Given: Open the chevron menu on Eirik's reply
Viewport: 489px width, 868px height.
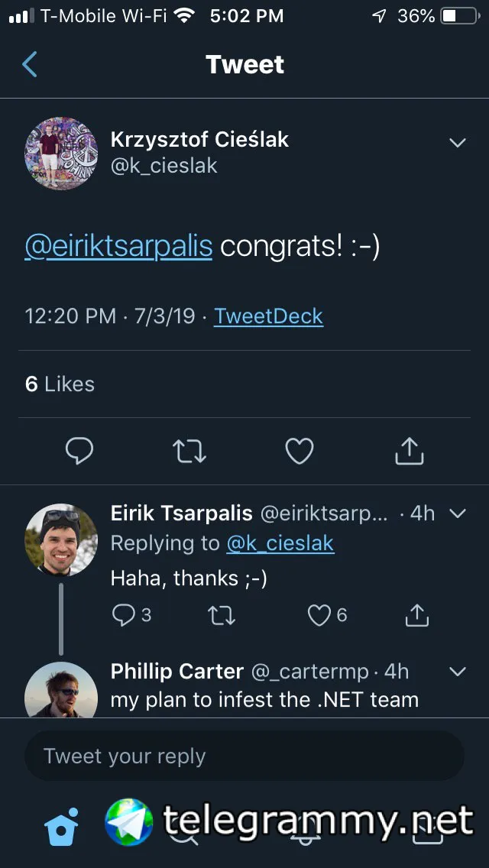Looking at the screenshot, I should [x=458, y=513].
